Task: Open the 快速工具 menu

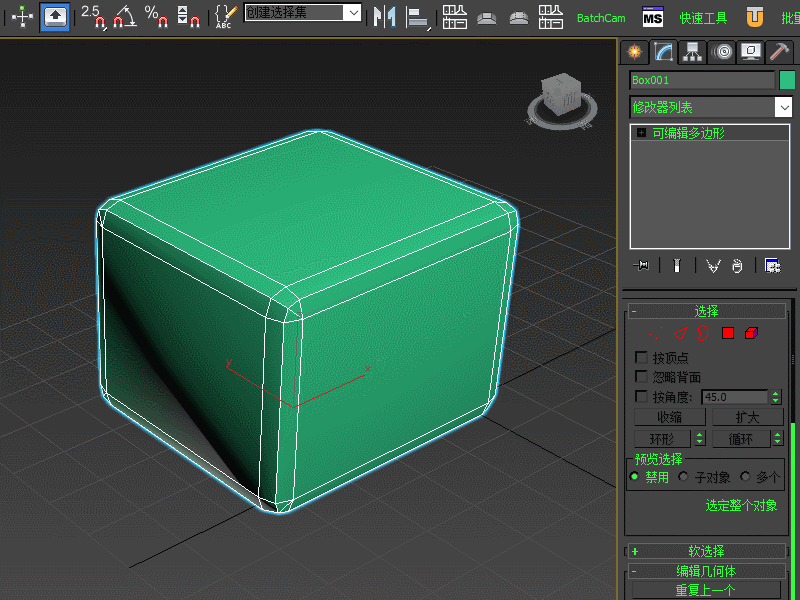Action: (704, 18)
